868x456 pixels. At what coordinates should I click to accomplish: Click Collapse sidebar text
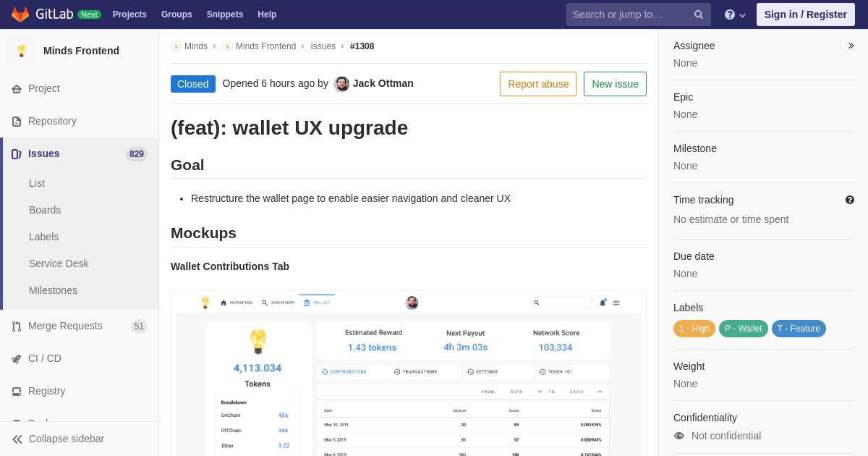[67, 439]
